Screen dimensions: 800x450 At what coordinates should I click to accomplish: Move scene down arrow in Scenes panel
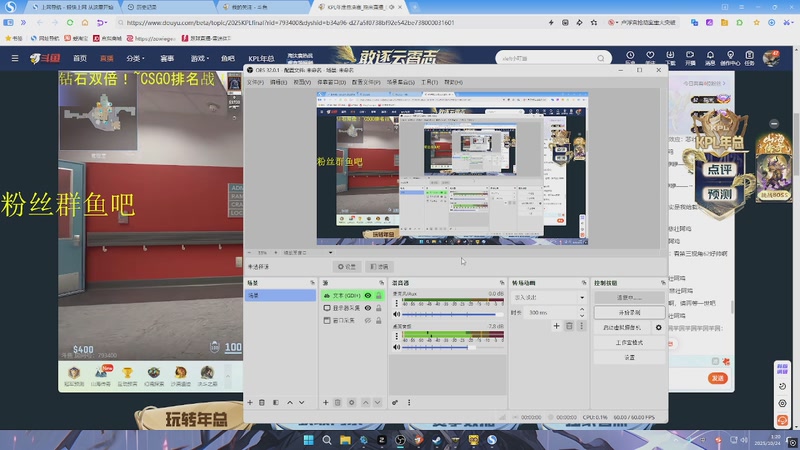(x=302, y=403)
